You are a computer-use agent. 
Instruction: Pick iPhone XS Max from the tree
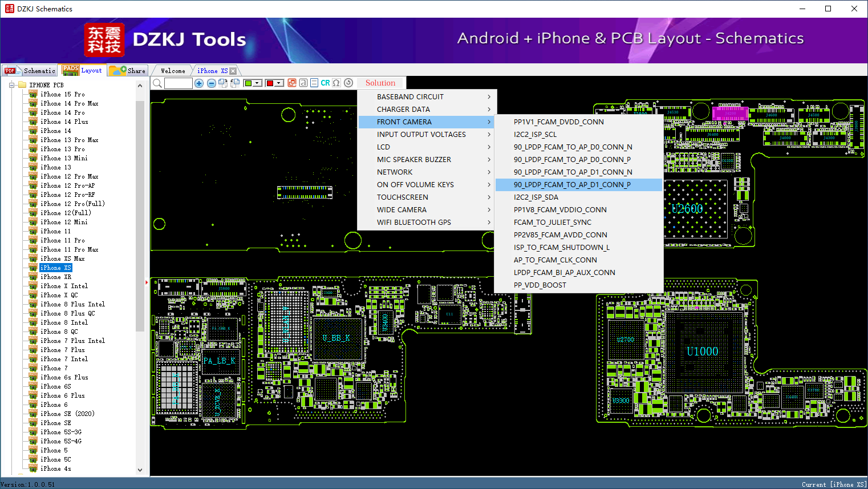click(x=63, y=258)
